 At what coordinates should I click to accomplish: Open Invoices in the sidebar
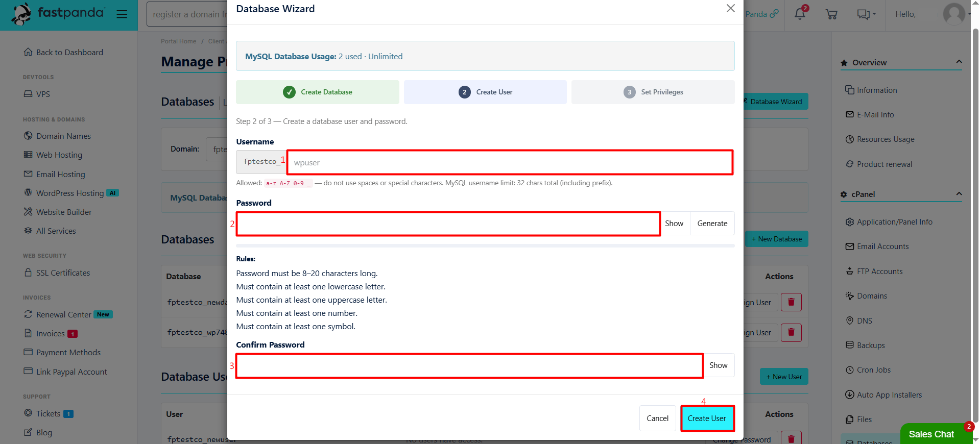coord(50,333)
